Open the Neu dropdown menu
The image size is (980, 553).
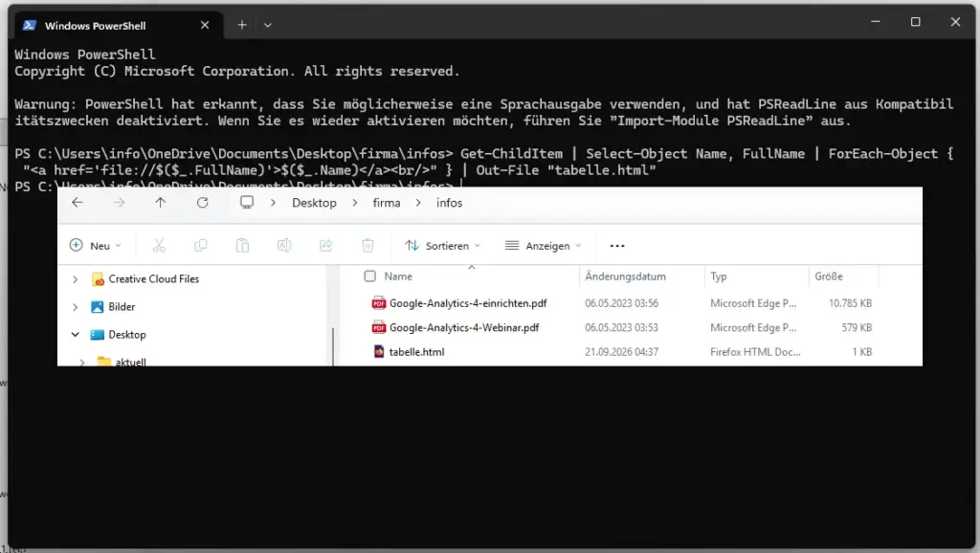[x=96, y=246]
